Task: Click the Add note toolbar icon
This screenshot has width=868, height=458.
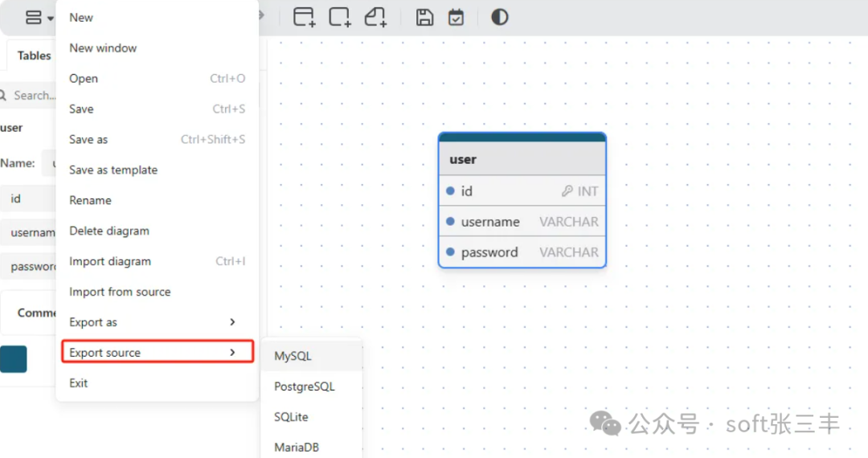Action: pyautogui.click(x=375, y=17)
